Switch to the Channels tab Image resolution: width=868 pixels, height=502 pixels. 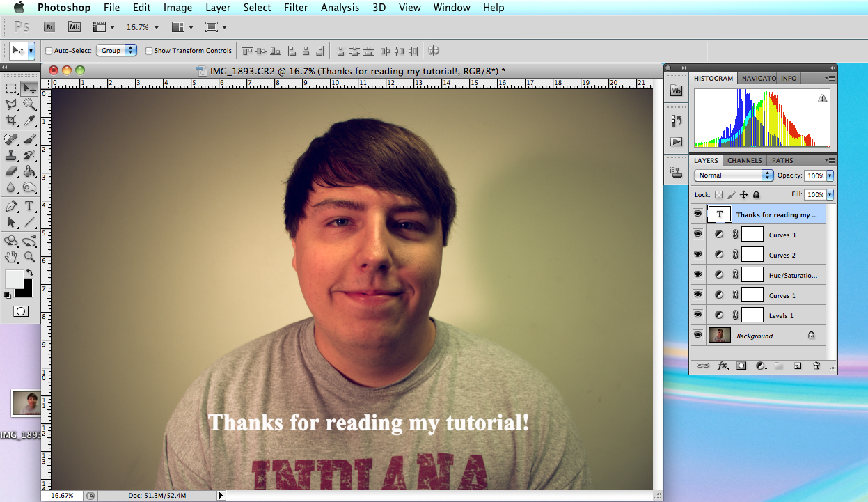click(744, 161)
